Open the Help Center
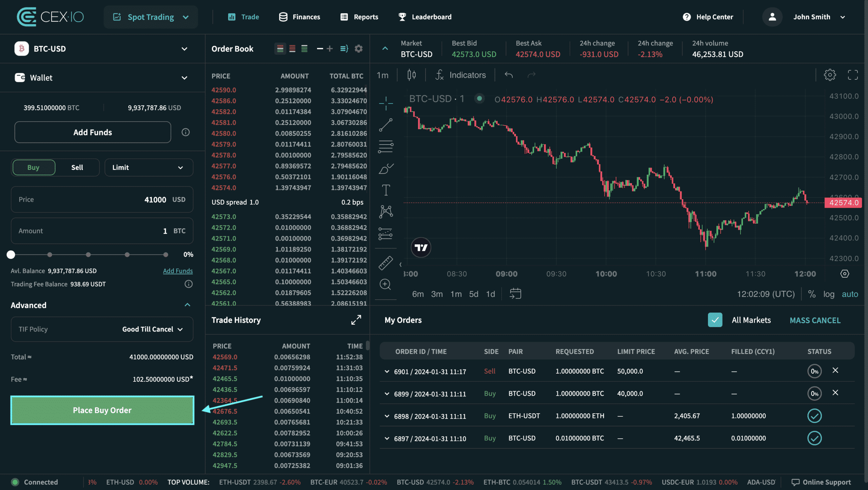868x490 pixels. click(x=708, y=17)
